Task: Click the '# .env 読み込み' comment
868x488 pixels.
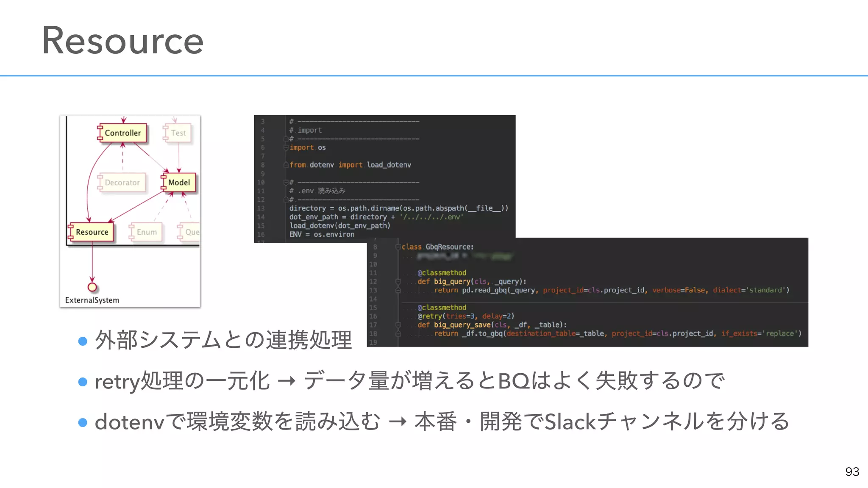Action: coord(317,191)
